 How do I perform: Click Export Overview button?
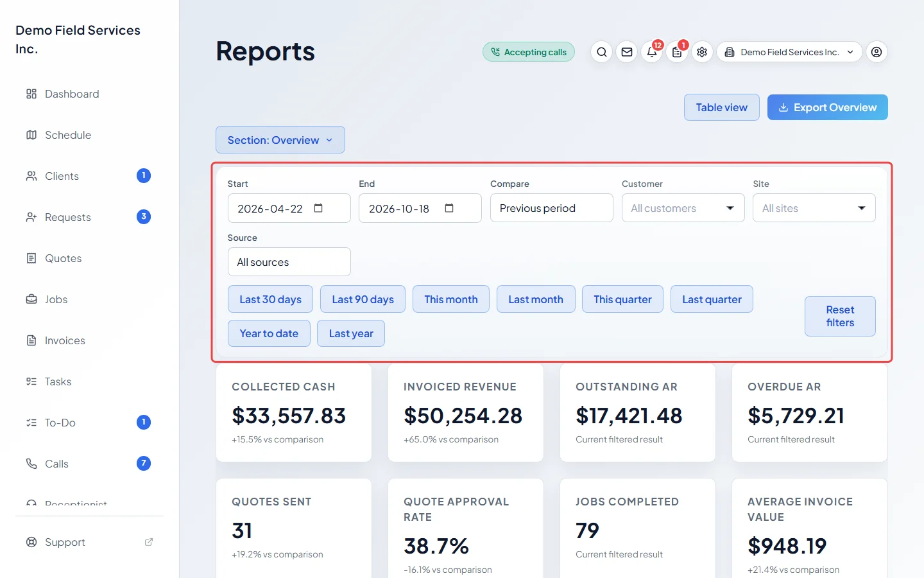point(828,107)
